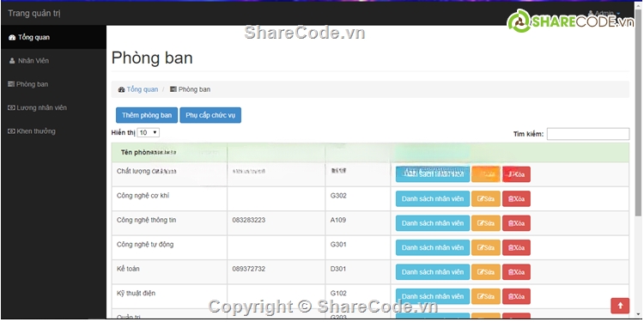Click the Tổng quan breadcrumb link

coord(142,89)
